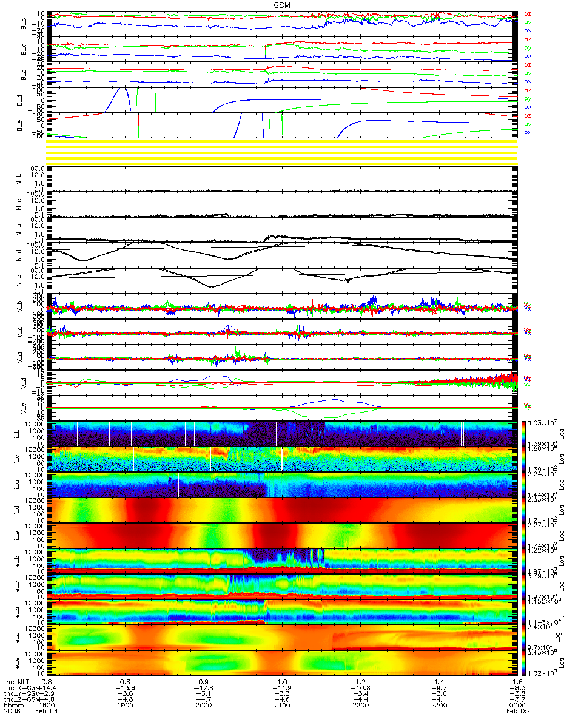Click inside the e_b electron spectrogram panel
The width and height of the screenshot is (564, 728).
pyautogui.click(x=283, y=561)
